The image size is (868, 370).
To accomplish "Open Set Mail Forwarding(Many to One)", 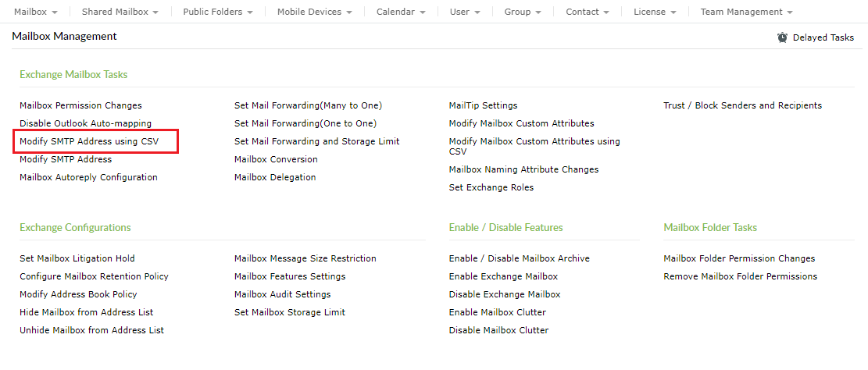I will pos(308,105).
